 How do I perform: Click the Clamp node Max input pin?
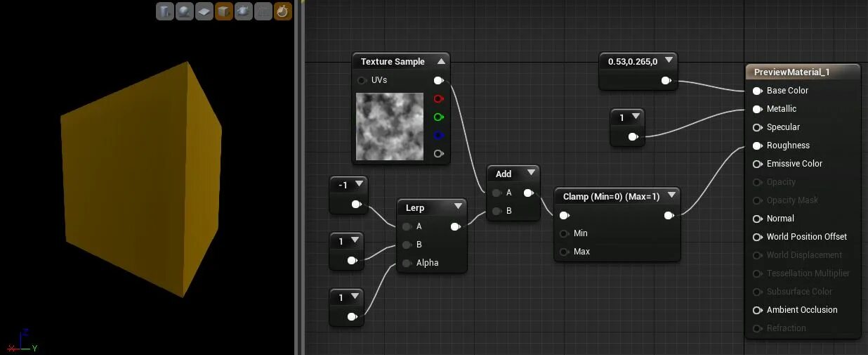pos(564,252)
